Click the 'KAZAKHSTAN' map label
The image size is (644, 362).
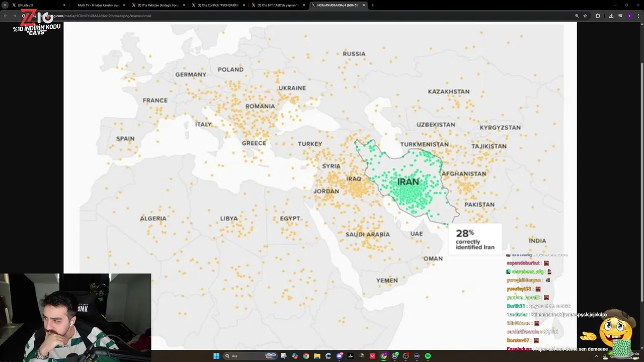click(448, 92)
